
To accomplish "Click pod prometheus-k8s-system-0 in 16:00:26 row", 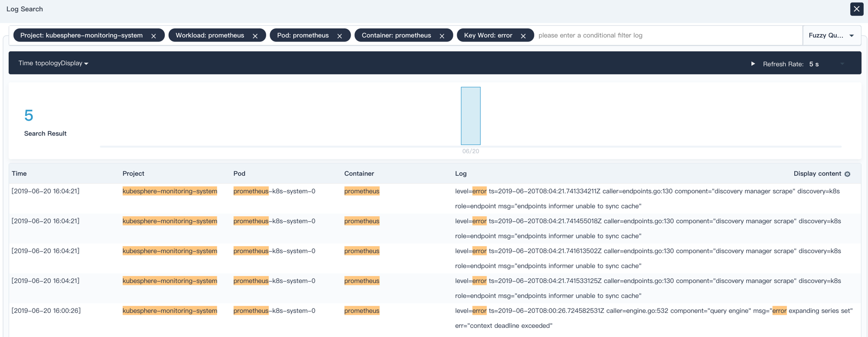I will click(274, 310).
